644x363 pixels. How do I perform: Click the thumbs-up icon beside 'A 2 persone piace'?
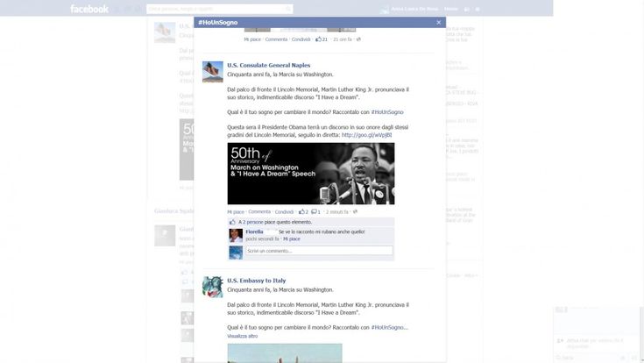[232, 222]
